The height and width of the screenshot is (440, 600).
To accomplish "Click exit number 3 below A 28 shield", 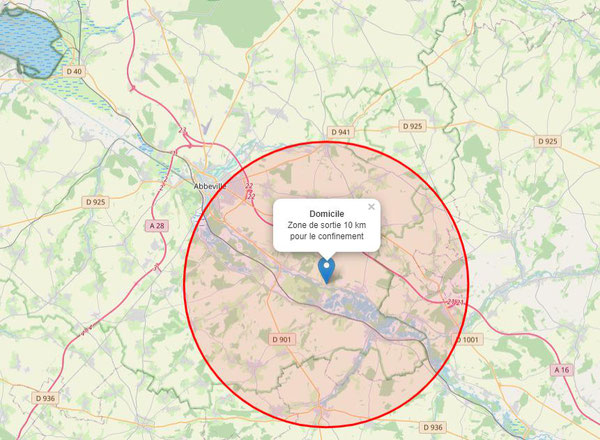I will (x=156, y=269).
